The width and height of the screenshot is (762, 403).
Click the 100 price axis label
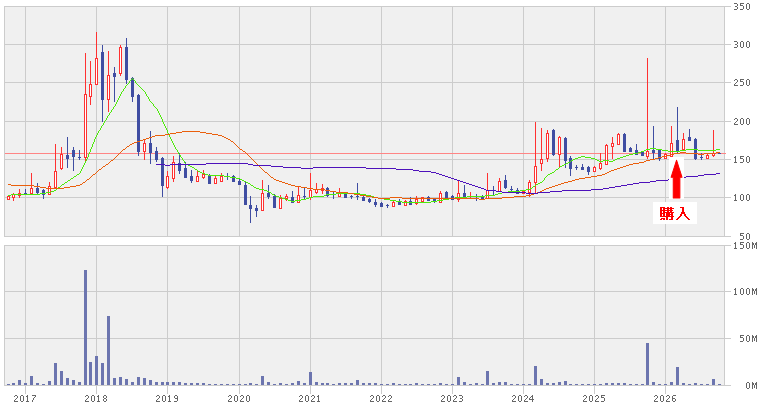click(743, 198)
